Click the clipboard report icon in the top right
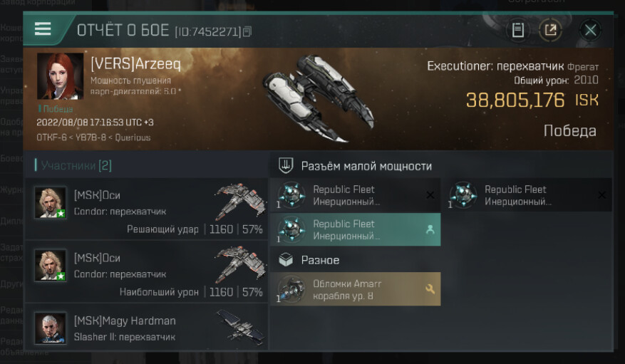 [518, 30]
